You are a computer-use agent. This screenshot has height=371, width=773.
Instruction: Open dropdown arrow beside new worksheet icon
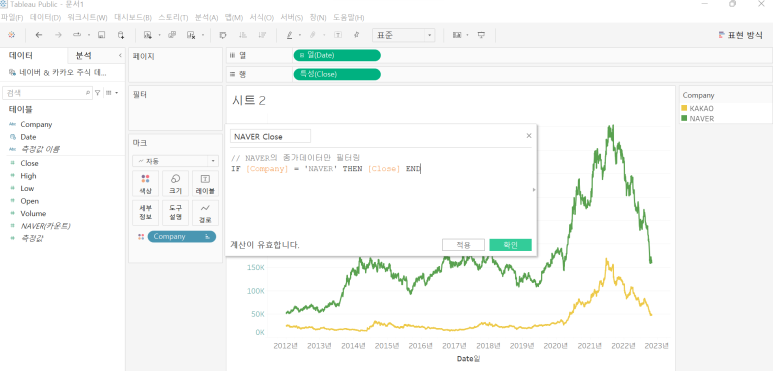(x=159, y=35)
